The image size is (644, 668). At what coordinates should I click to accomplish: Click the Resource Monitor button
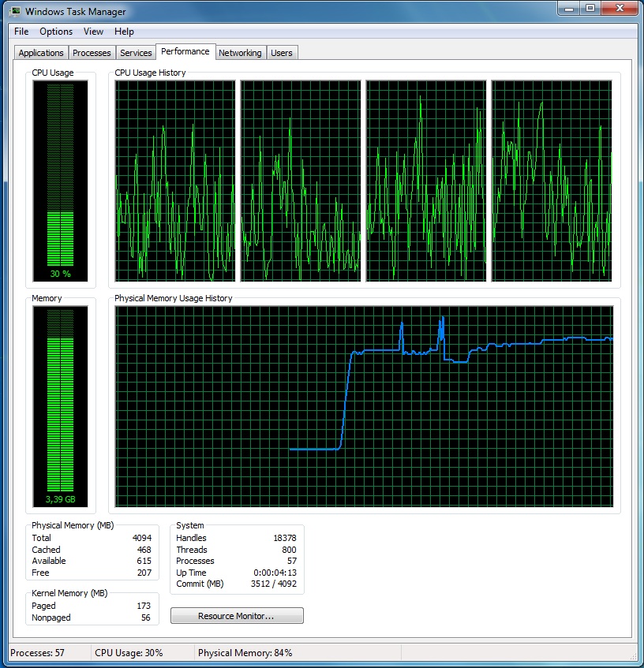pyautogui.click(x=237, y=616)
